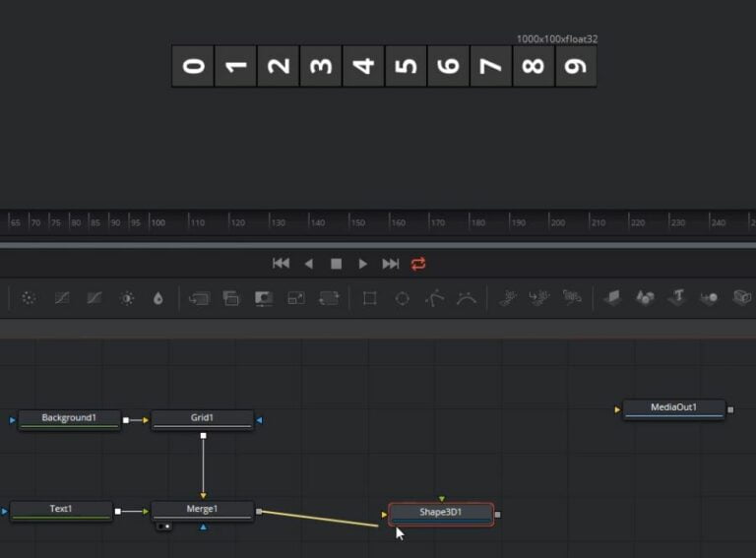Add a Transform node from toolbar
The image size is (756, 558).
(329, 298)
